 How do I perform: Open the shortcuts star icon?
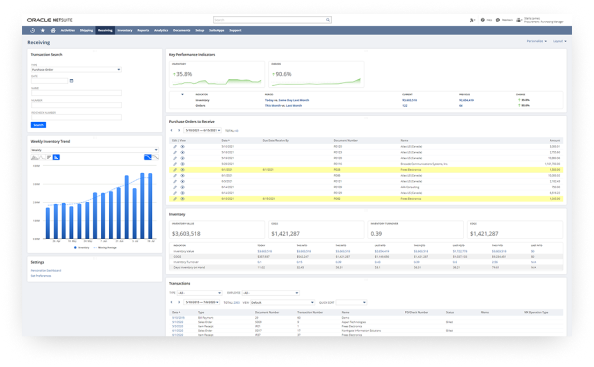click(x=43, y=30)
